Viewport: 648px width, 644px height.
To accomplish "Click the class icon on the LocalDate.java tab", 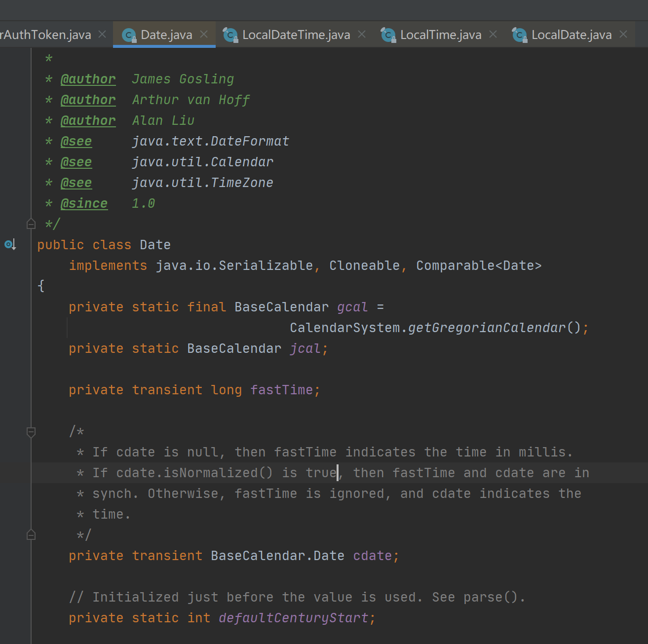I will [x=519, y=35].
